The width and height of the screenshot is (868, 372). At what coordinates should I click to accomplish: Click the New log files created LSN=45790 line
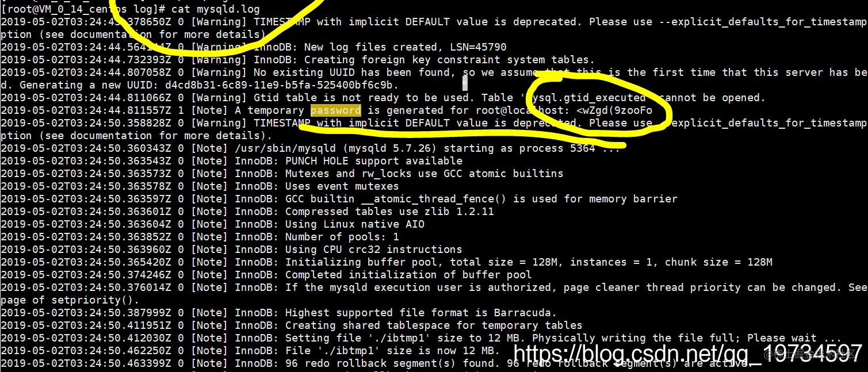pos(254,47)
